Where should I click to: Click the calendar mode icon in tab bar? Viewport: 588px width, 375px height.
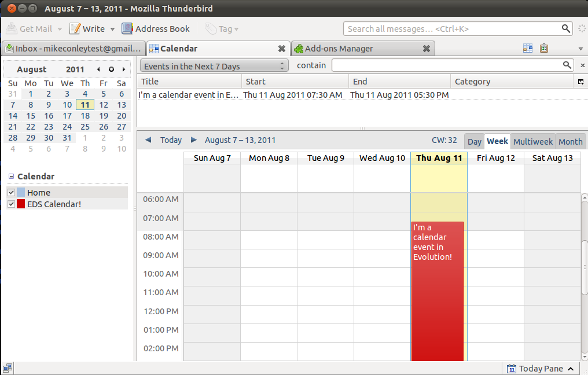tap(528, 48)
